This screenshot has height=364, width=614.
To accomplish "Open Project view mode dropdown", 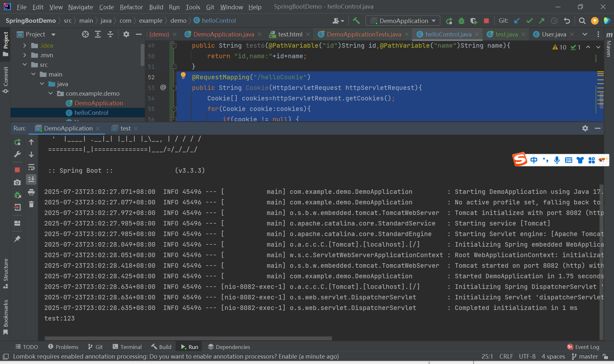I will (x=53, y=34).
